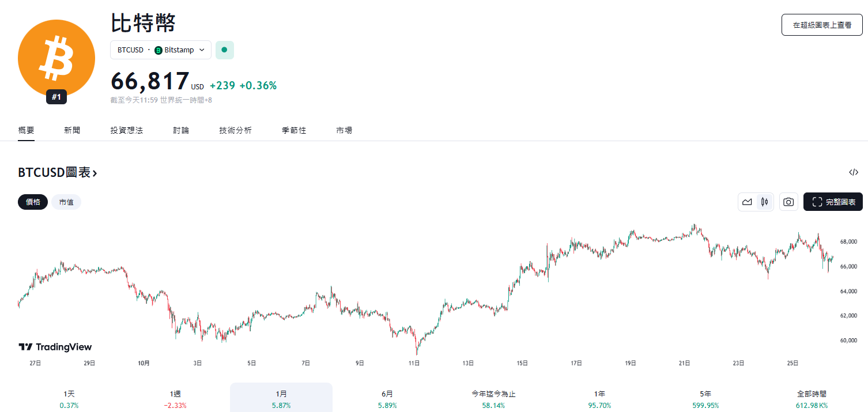The height and width of the screenshot is (412, 868).
Task: Open embed code icon
Action: 854,172
